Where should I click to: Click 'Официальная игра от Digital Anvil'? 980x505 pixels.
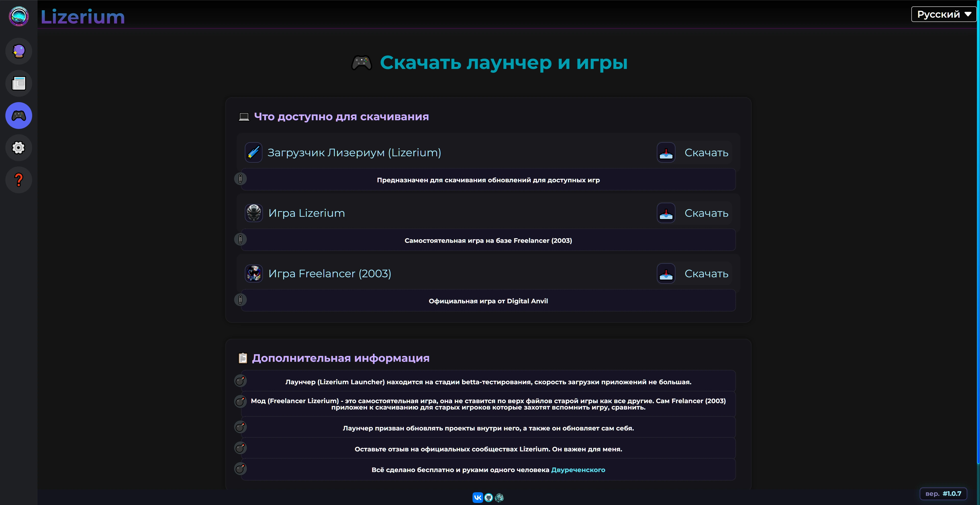point(489,301)
